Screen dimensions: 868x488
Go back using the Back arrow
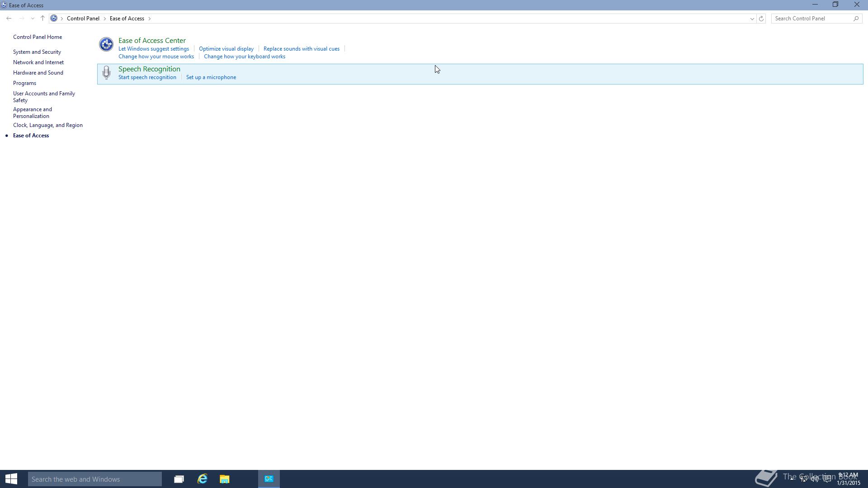click(x=9, y=19)
